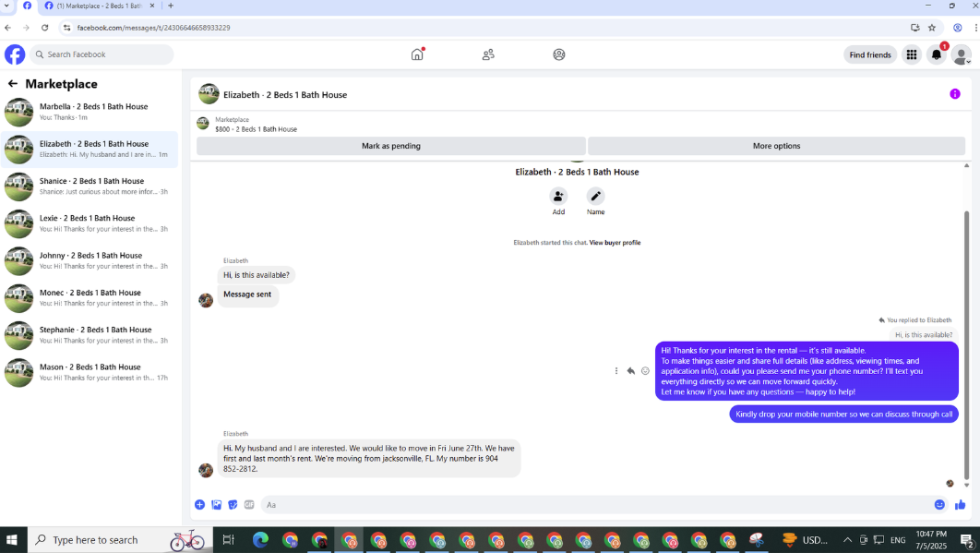This screenshot has height=553, width=980.
Task: Open Shanice 2 Beds 1 Bath House chat
Action: tap(90, 186)
